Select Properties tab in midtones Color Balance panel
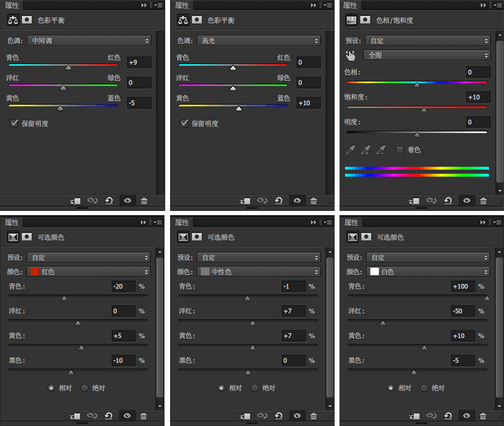504x426 pixels. pos(12,5)
